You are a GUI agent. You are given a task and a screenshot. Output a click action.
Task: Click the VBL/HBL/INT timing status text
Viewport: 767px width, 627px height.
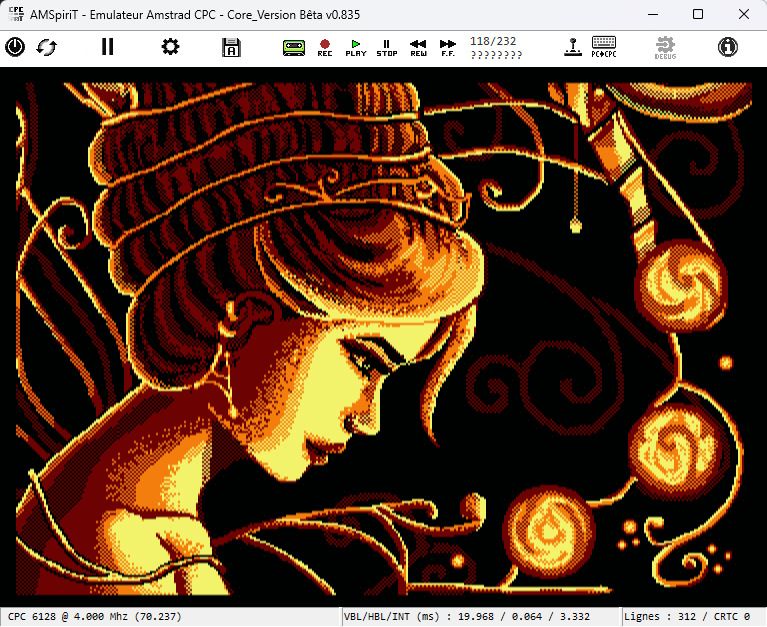[x=467, y=617]
